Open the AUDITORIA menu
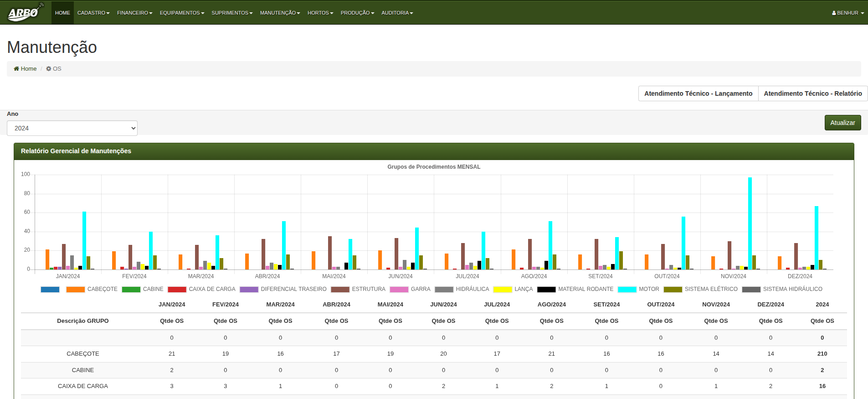 pos(397,13)
